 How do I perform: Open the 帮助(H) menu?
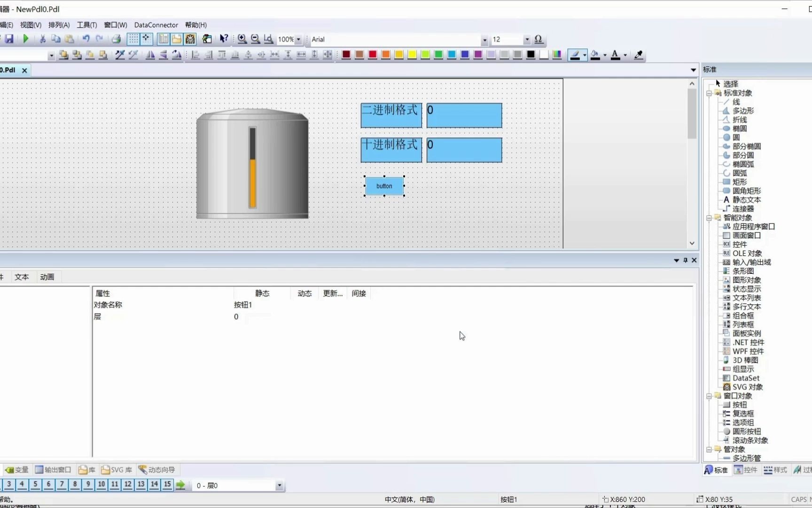[196, 25]
